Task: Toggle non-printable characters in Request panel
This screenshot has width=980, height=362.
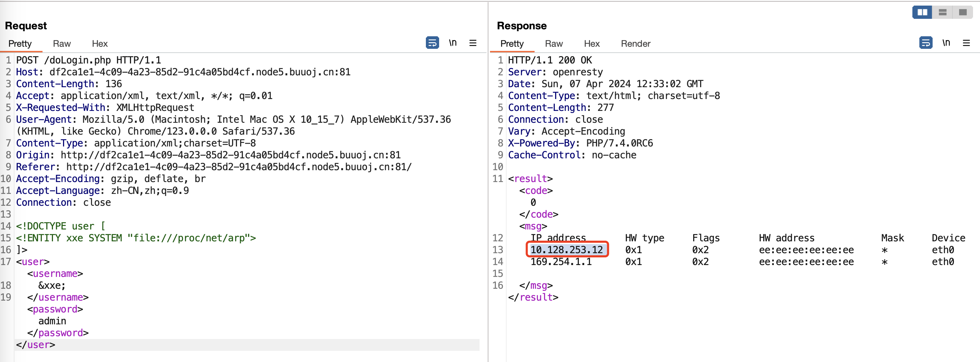Action: [x=453, y=43]
